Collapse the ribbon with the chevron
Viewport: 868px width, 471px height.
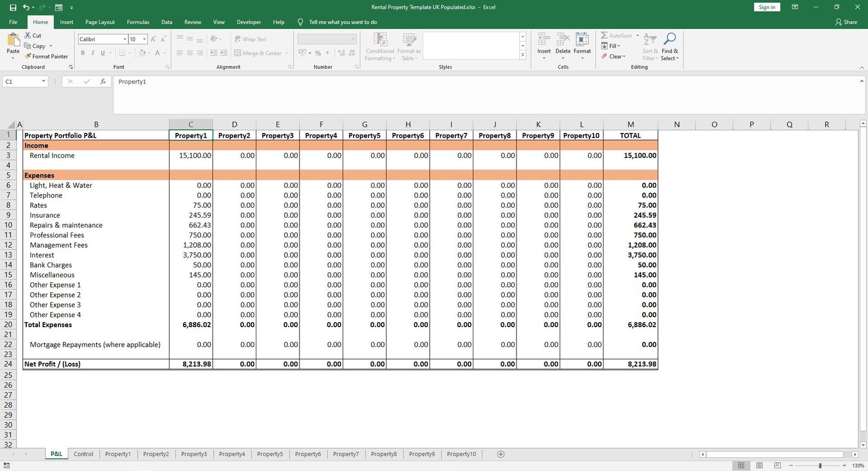[861, 67]
